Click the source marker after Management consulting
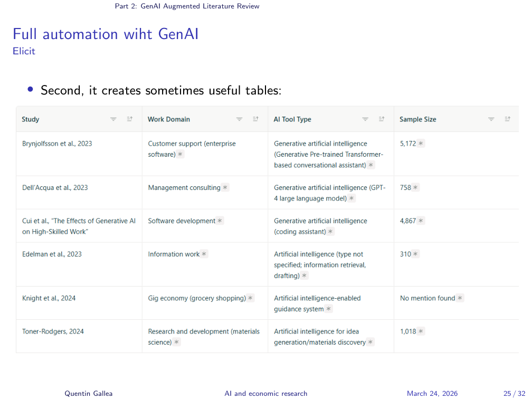 click(225, 187)
